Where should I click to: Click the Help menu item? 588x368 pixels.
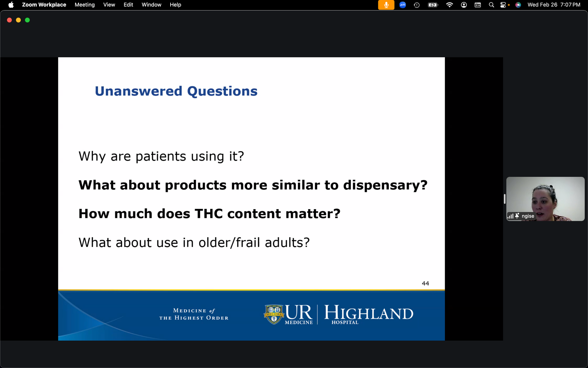pyautogui.click(x=175, y=5)
